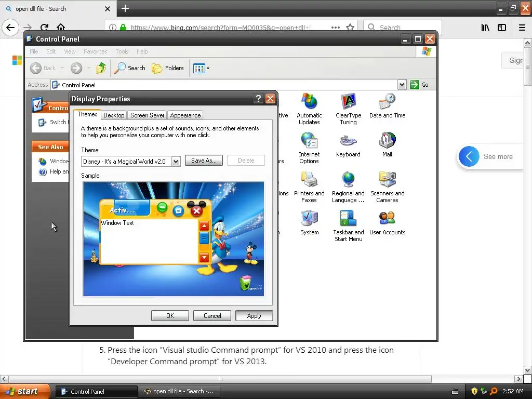Open the System control panel icon
The width and height of the screenshot is (532, 399).
pyautogui.click(x=309, y=222)
